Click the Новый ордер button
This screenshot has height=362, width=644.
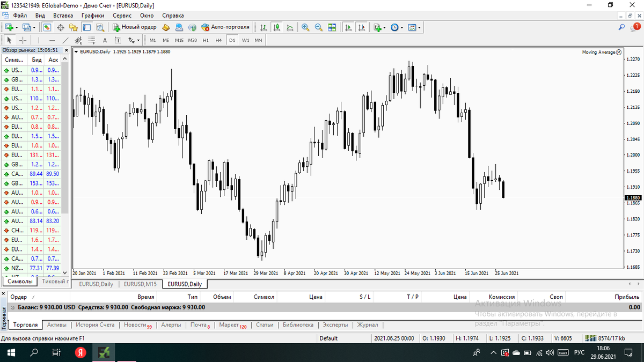click(135, 27)
